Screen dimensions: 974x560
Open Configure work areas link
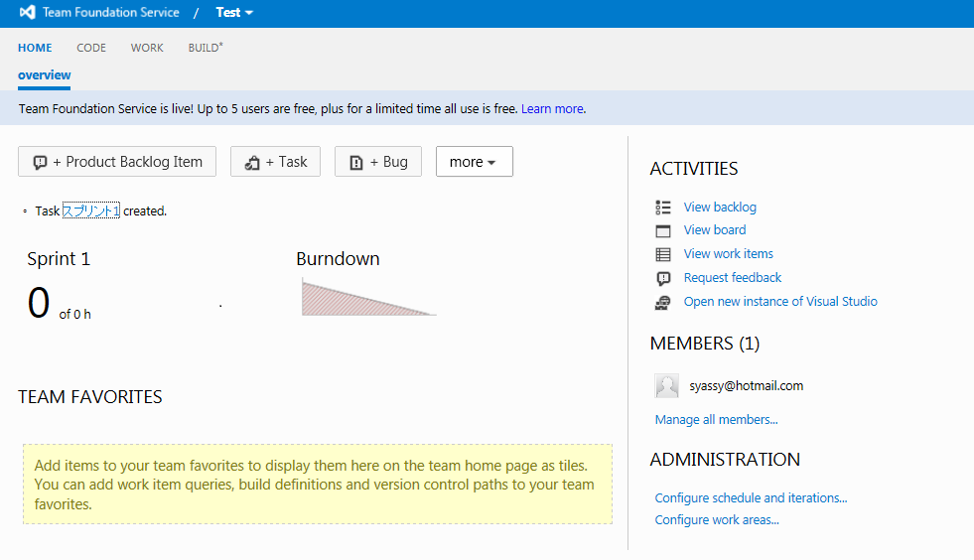pos(717,519)
